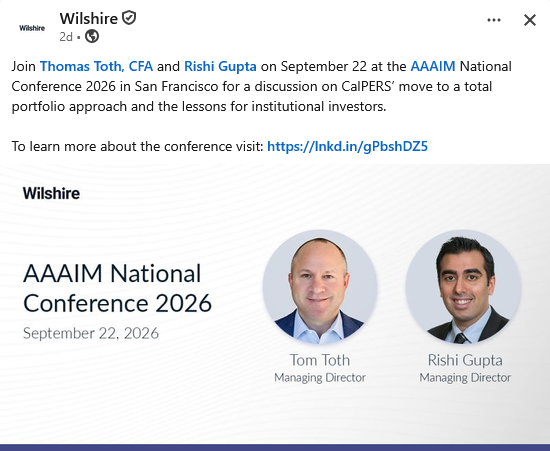Click the September 22, 2026 date text

(x=91, y=333)
